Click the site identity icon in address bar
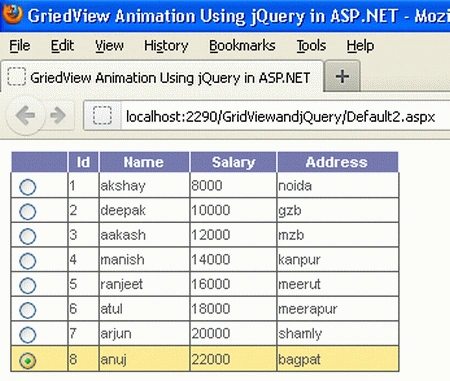Image resolution: width=450 pixels, height=381 pixels. [x=102, y=116]
